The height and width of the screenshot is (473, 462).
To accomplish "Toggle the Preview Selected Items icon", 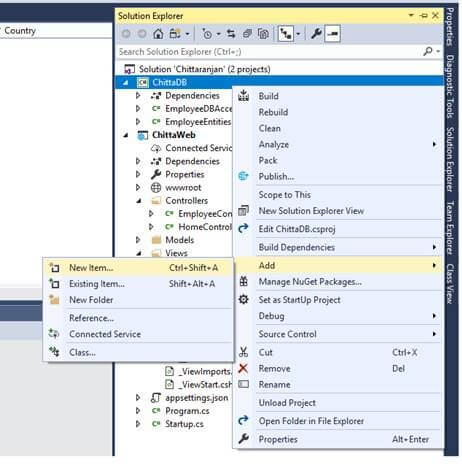I will pyautogui.click(x=332, y=34).
